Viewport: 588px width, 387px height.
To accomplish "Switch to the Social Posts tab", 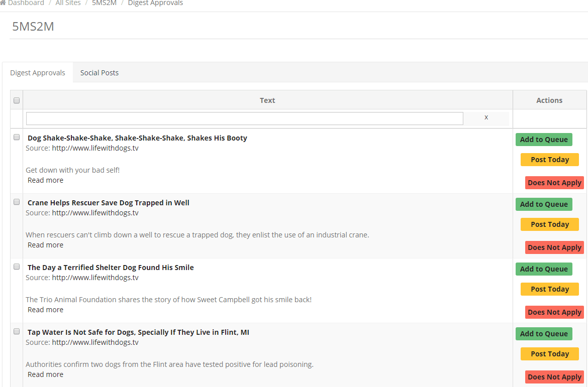I will click(100, 73).
